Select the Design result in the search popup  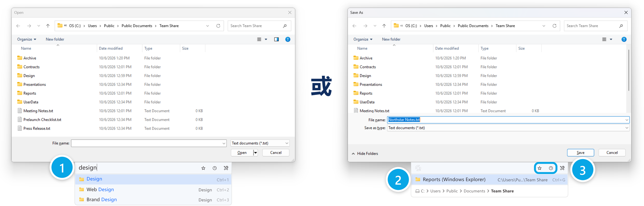153,179
